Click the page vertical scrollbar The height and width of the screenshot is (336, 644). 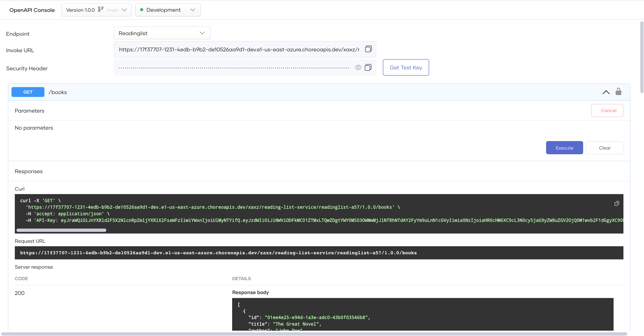(x=642, y=57)
